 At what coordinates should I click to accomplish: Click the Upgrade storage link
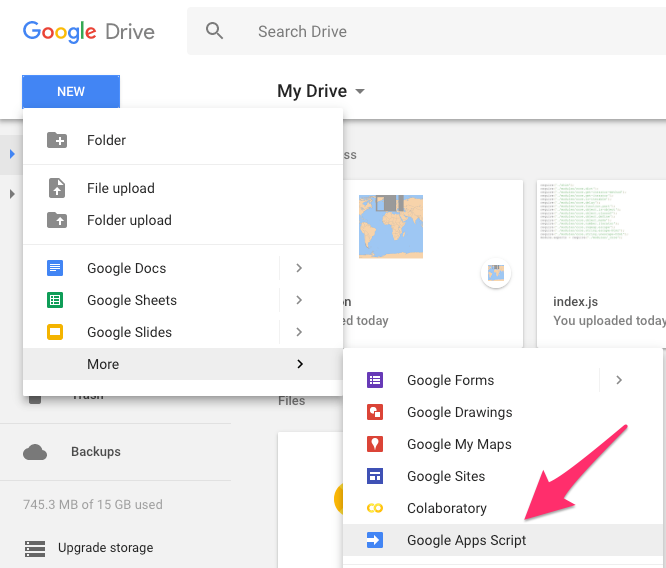coord(105,548)
